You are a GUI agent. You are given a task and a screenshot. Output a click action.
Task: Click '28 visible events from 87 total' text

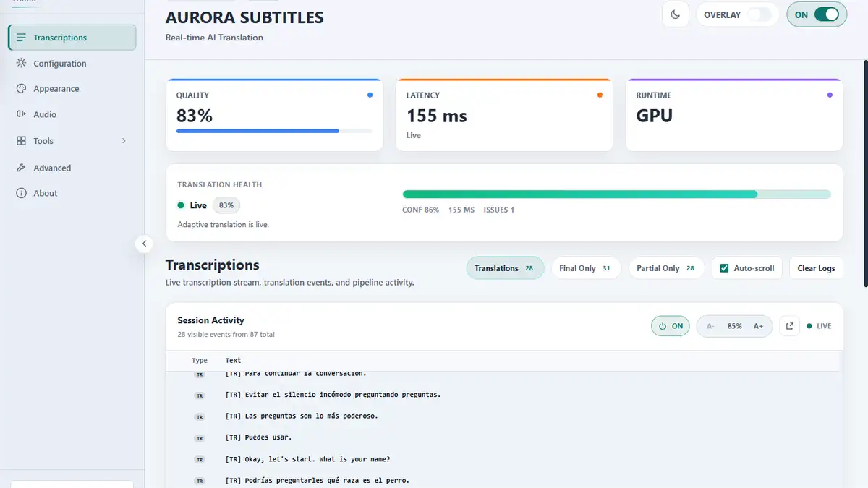click(226, 335)
